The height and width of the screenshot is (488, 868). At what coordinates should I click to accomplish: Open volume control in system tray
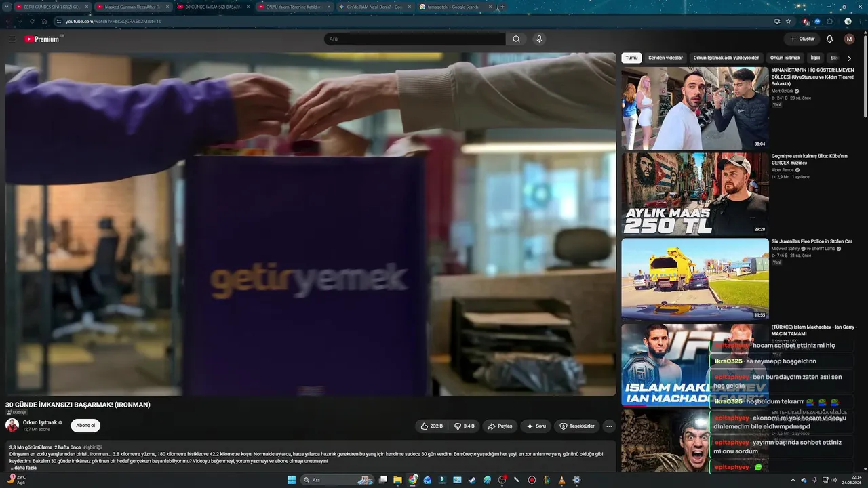tap(833, 480)
